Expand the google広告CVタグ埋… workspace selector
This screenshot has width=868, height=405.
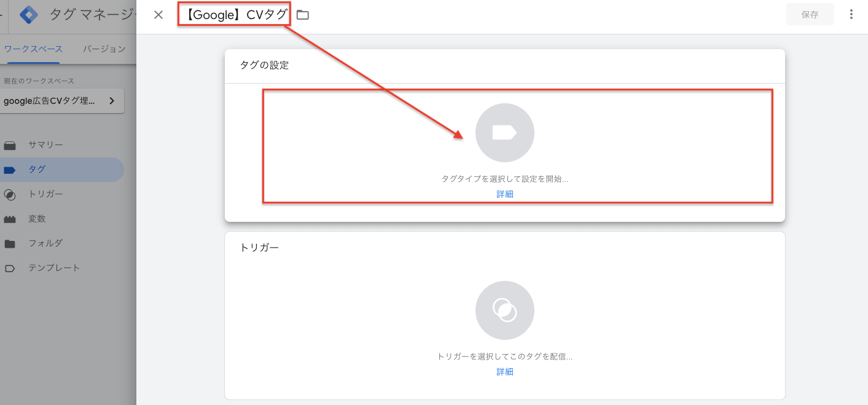[62, 101]
